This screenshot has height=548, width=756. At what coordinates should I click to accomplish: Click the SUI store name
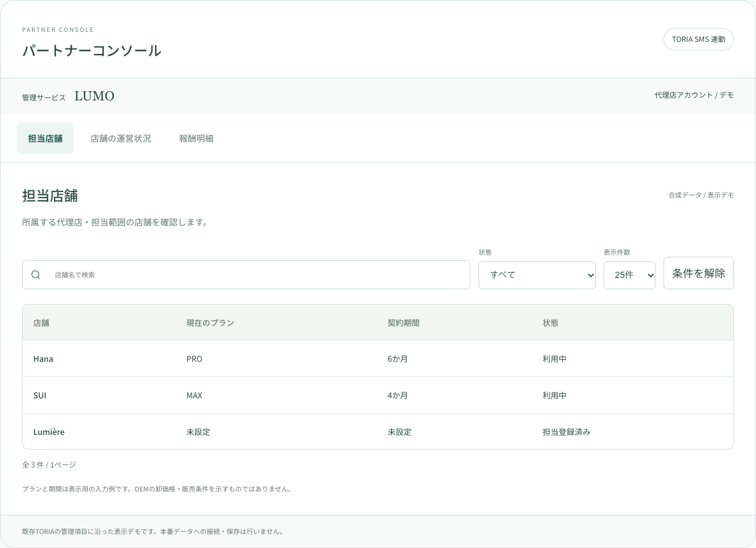39,396
